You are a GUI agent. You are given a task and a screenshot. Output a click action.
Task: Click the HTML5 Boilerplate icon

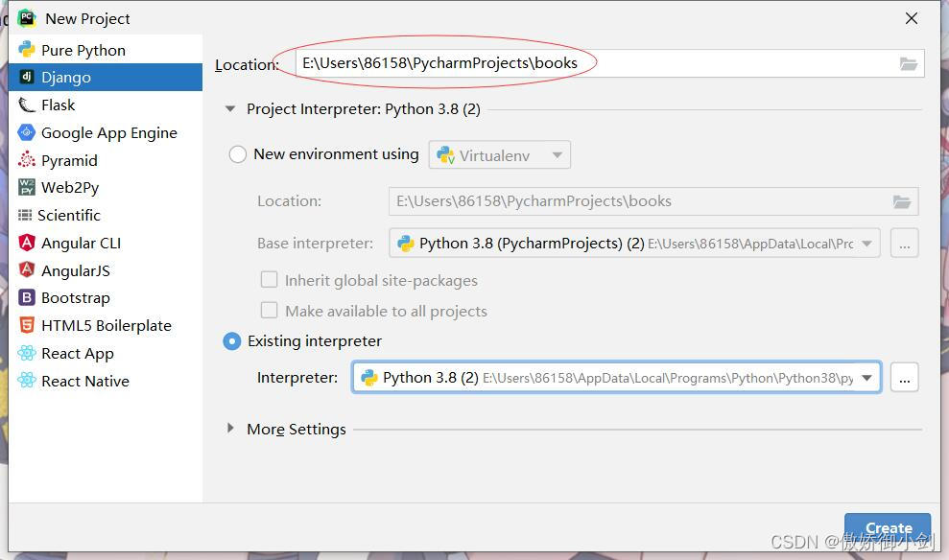point(27,325)
